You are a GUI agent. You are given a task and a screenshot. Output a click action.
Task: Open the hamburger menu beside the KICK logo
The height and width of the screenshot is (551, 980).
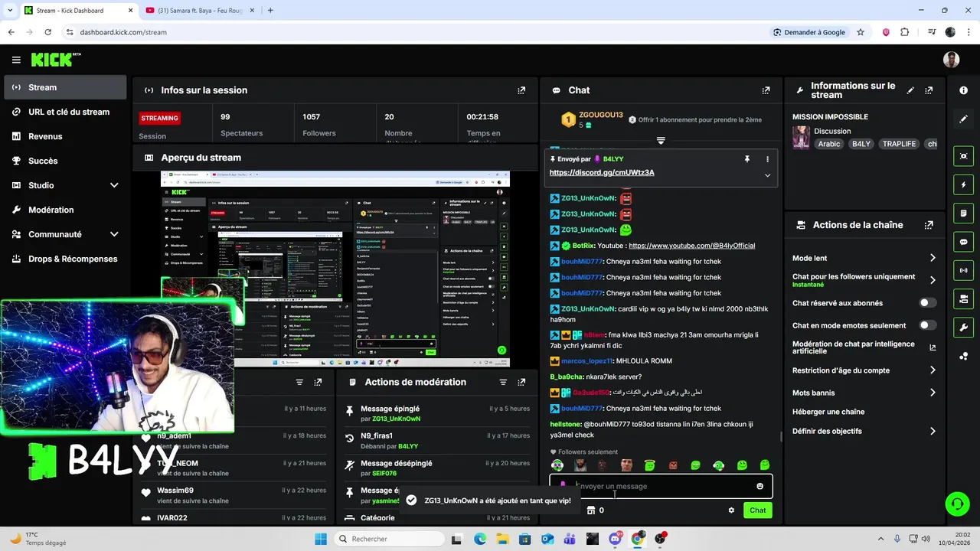16,60
